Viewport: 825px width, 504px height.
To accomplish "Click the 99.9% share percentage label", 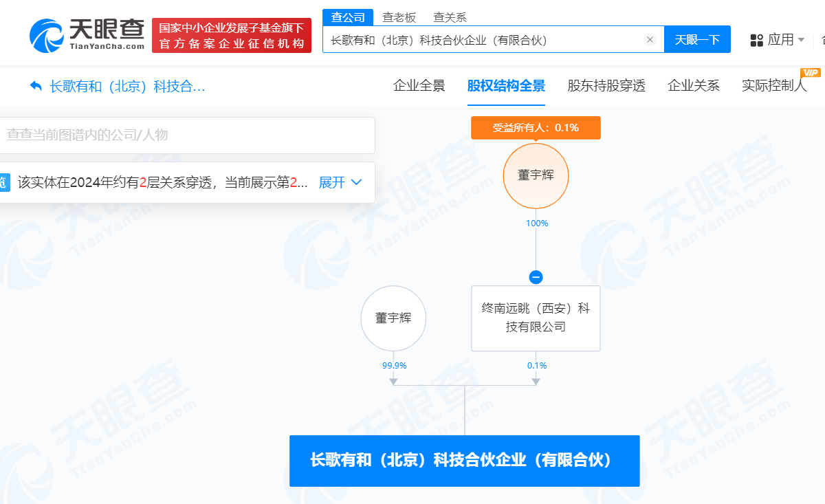I will coord(394,365).
